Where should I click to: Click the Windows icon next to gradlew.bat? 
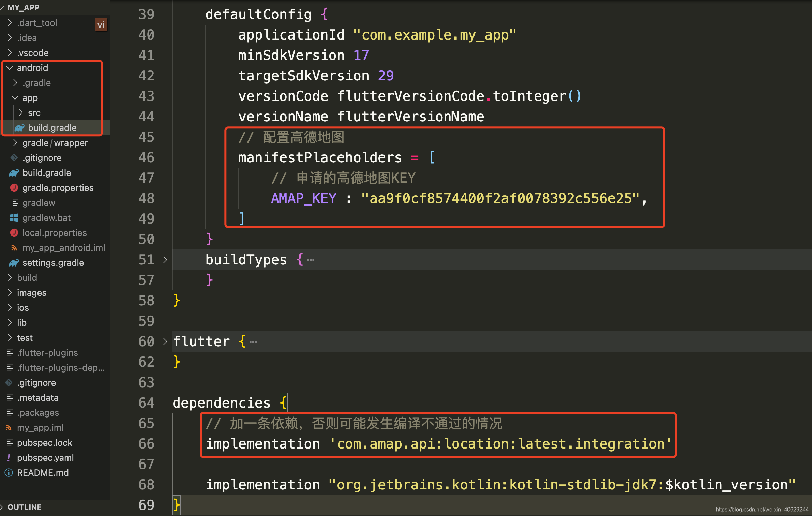coord(14,218)
